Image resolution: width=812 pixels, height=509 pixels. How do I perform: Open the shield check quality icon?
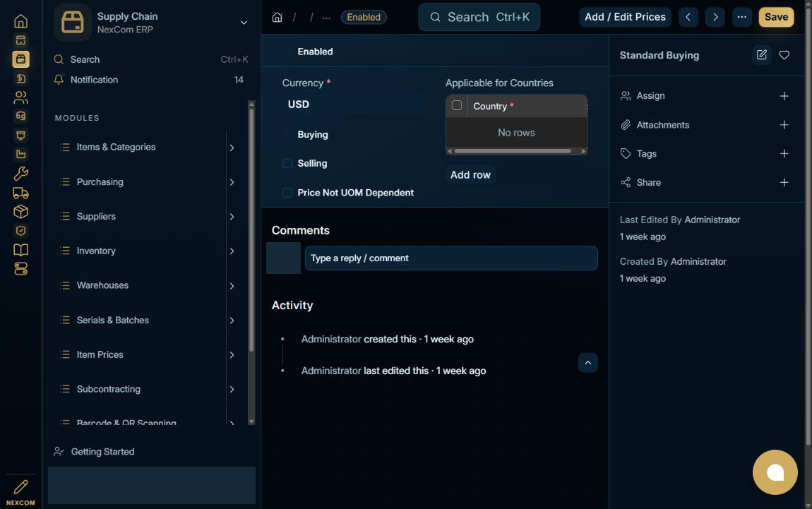click(20, 230)
